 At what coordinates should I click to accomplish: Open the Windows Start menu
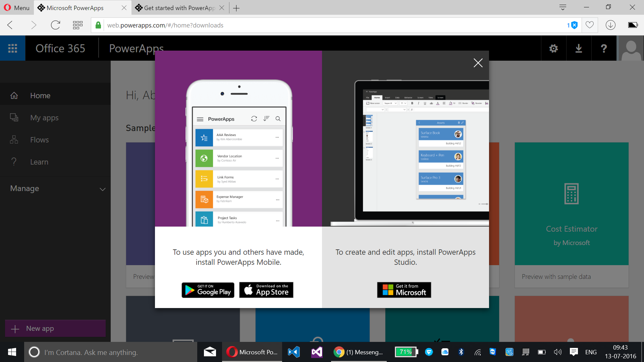(x=12, y=352)
